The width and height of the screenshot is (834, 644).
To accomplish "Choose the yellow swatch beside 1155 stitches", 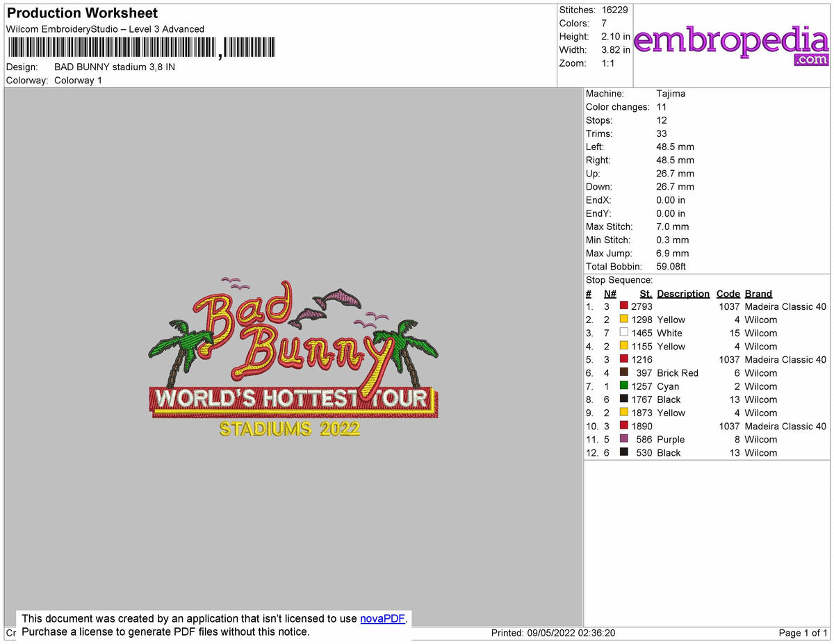I will 623,346.
